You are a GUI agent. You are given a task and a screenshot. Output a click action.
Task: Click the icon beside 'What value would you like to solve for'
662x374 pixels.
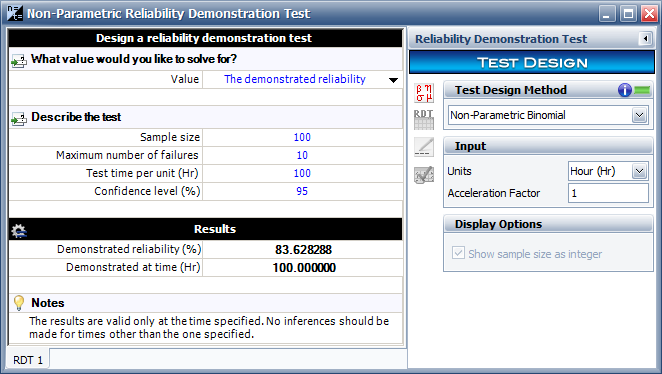(x=19, y=61)
